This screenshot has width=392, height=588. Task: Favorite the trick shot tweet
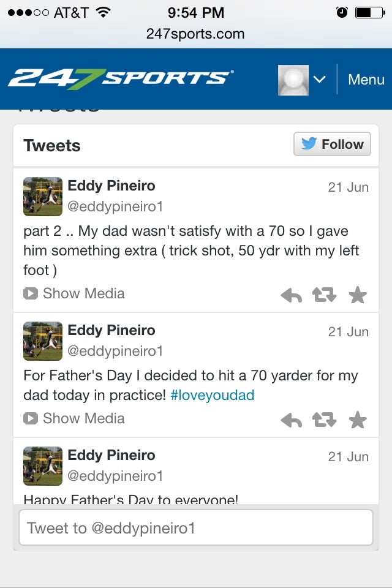(x=358, y=296)
